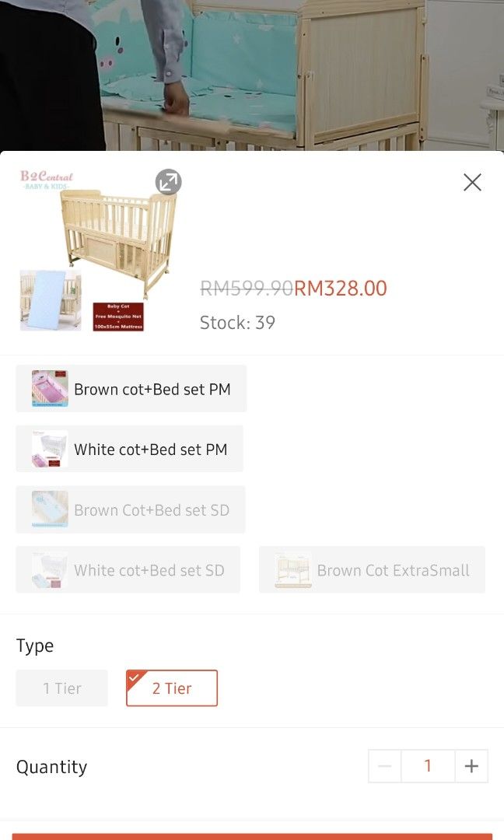Image resolution: width=504 pixels, height=840 pixels.
Task: Select the Brown Cot ExtraSmall variant
Action: tap(372, 570)
